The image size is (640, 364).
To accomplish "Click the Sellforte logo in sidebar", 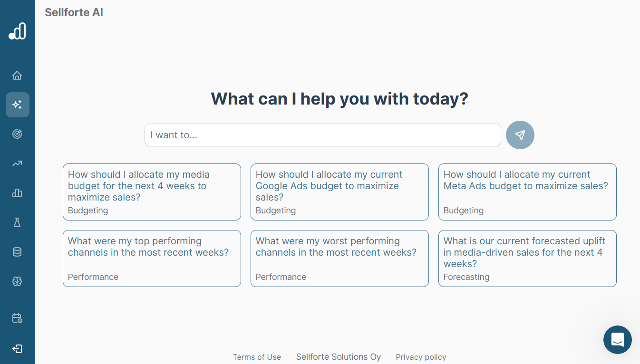I will [17, 31].
